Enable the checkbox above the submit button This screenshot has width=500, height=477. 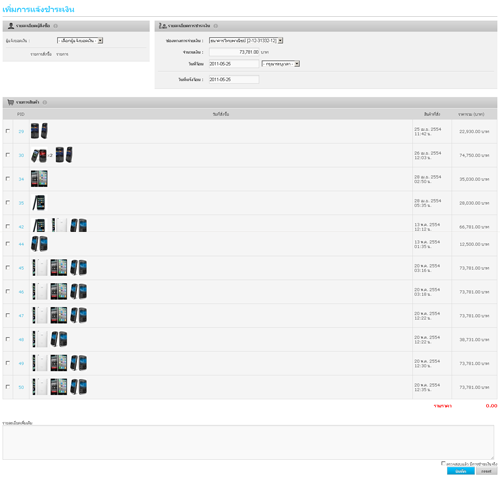click(x=443, y=463)
